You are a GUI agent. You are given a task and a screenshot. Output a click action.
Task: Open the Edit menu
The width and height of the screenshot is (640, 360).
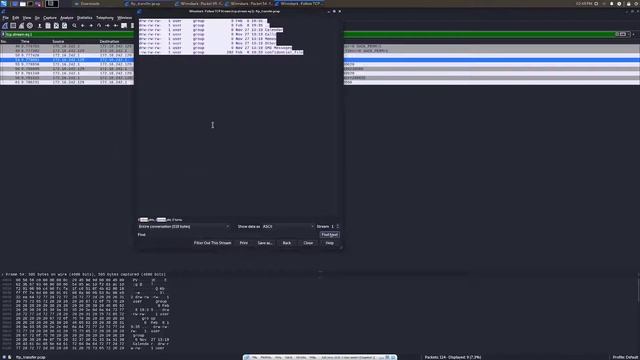tap(16, 18)
